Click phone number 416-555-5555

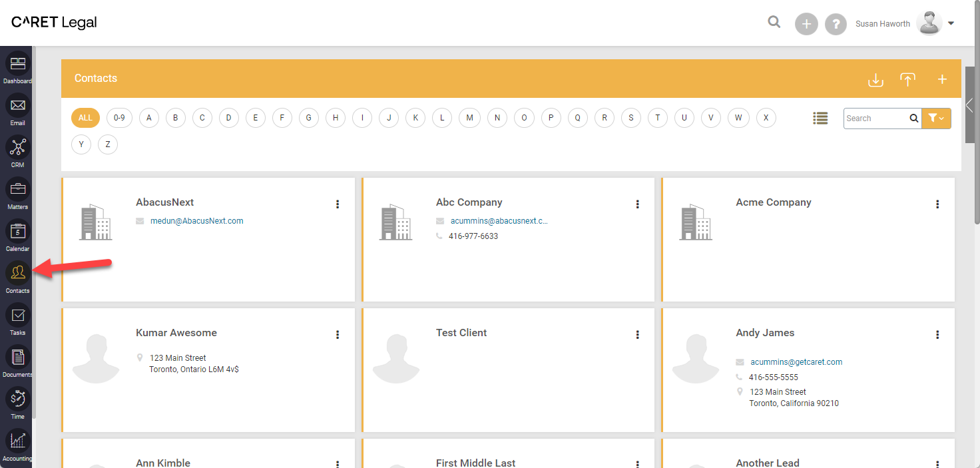click(774, 377)
